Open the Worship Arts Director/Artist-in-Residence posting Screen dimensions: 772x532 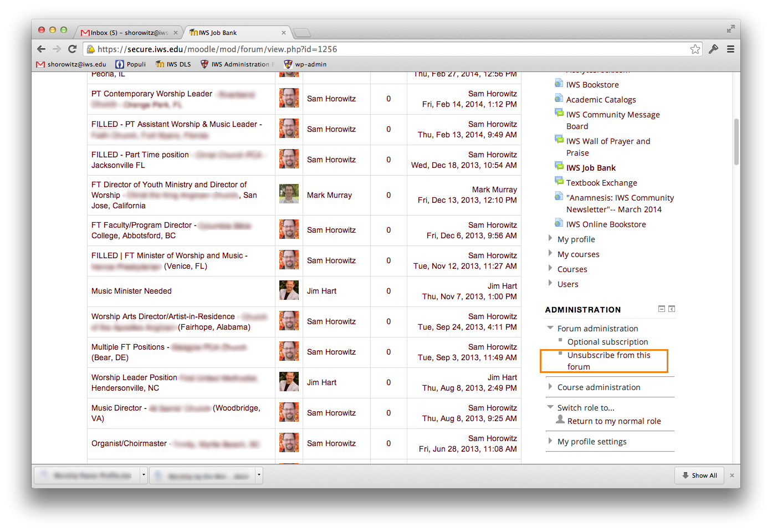163,316
